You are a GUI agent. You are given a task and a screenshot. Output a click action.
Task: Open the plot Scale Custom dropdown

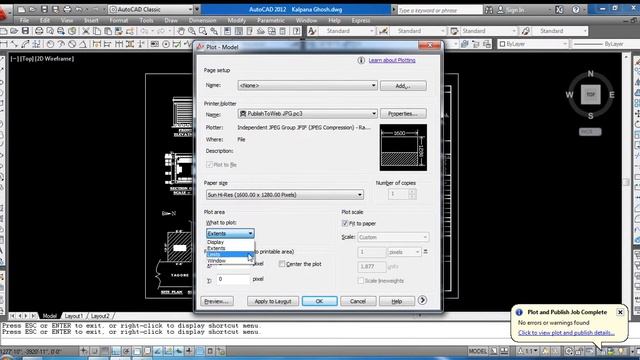coord(393,237)
